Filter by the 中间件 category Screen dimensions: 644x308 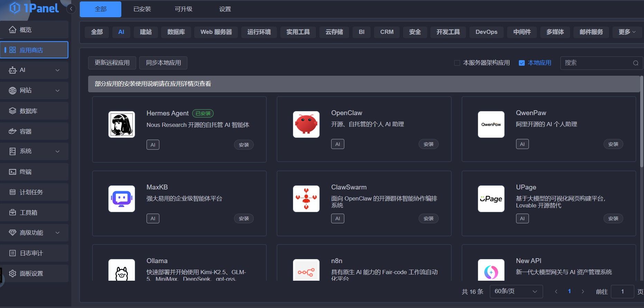pos(522,32)
